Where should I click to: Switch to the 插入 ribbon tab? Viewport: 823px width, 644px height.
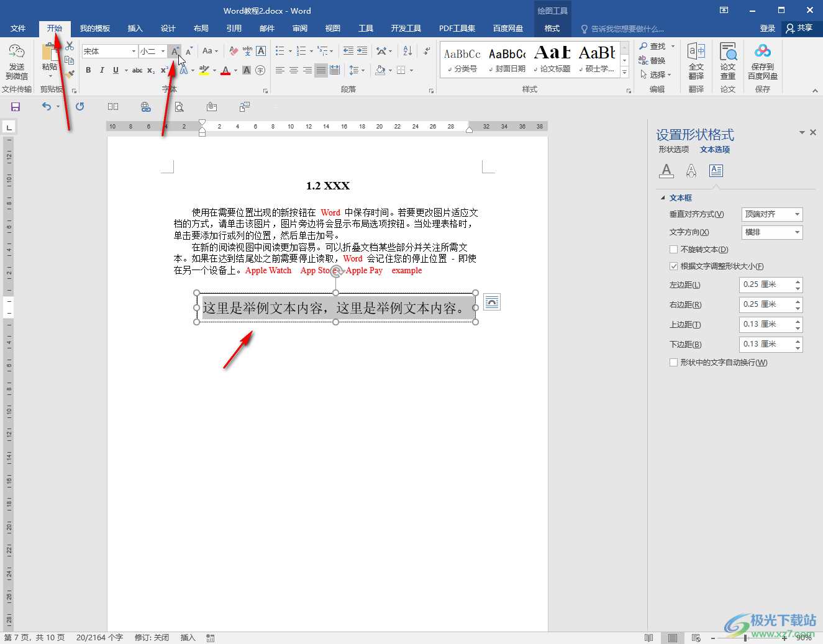(x=135, y=29)
